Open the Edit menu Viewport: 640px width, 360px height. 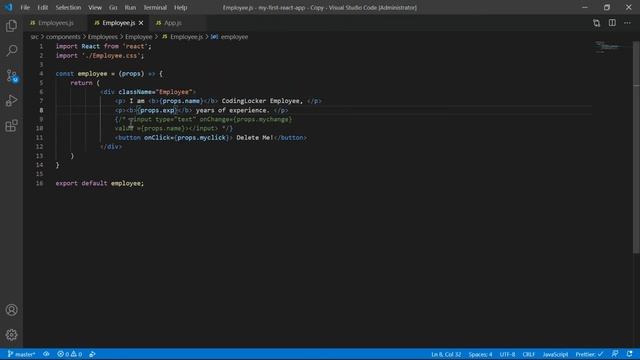[x=42, y=7]
